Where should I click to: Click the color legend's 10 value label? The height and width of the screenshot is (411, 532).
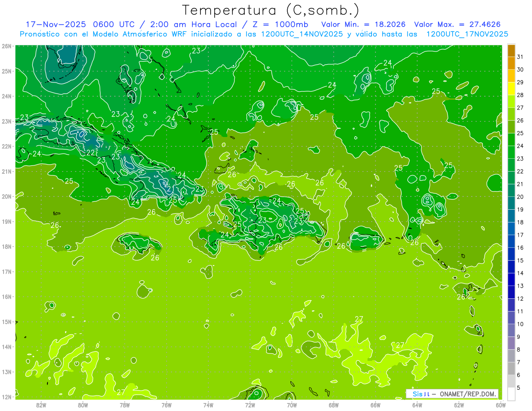(x=520, y=324)
